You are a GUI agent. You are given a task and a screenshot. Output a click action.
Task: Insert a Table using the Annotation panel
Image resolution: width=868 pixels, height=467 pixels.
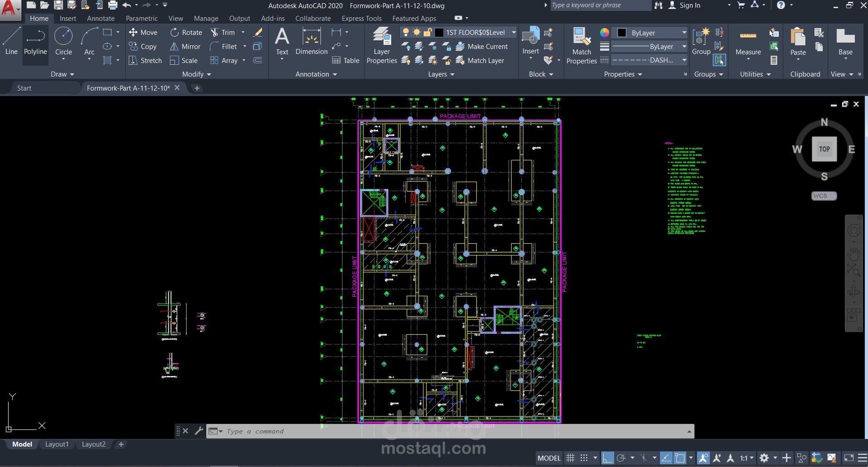(346, 60)
